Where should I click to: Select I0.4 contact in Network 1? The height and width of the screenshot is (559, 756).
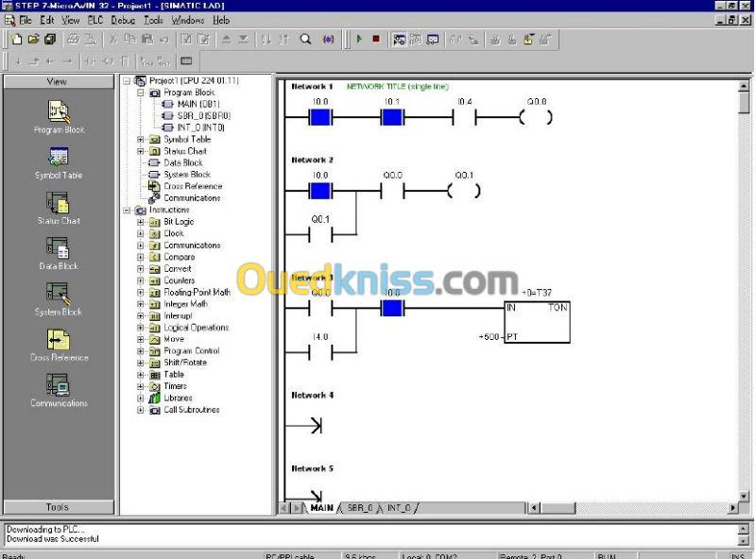pyautogui.click(x=464, y=117)
